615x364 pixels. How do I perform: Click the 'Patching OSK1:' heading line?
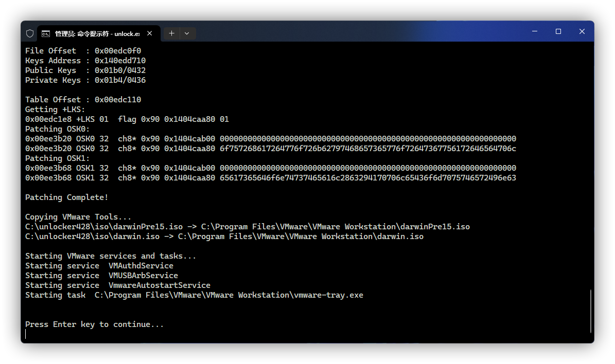pos(57,158)
